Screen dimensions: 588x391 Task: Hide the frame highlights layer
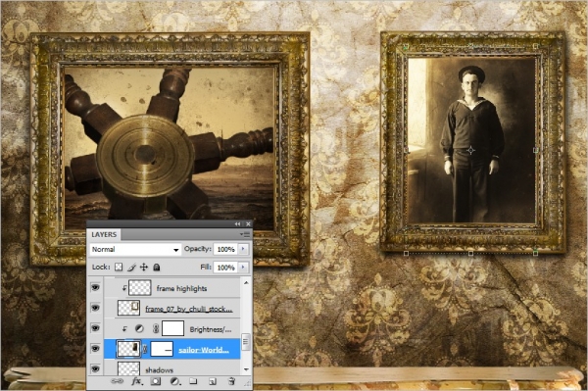pyautogui.click(x=95, y=287)
